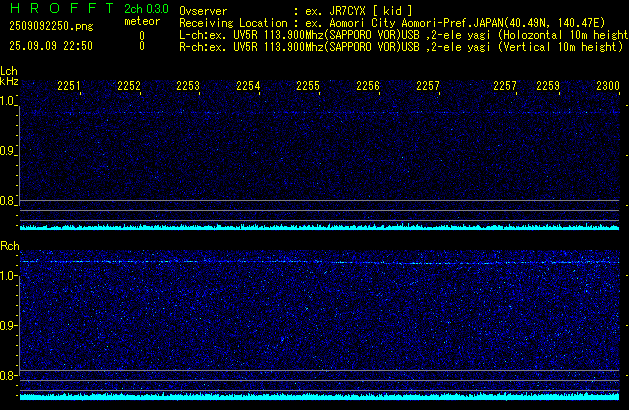The width and height of the screenshot is (629, 410).
Task: Click the 'Lch' channel label
Action: pyautogui.click(x=9, y=71)
